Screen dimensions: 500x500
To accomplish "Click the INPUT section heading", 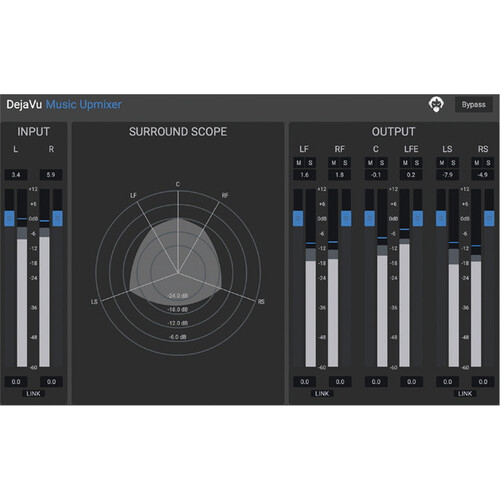I will (33, 132).
